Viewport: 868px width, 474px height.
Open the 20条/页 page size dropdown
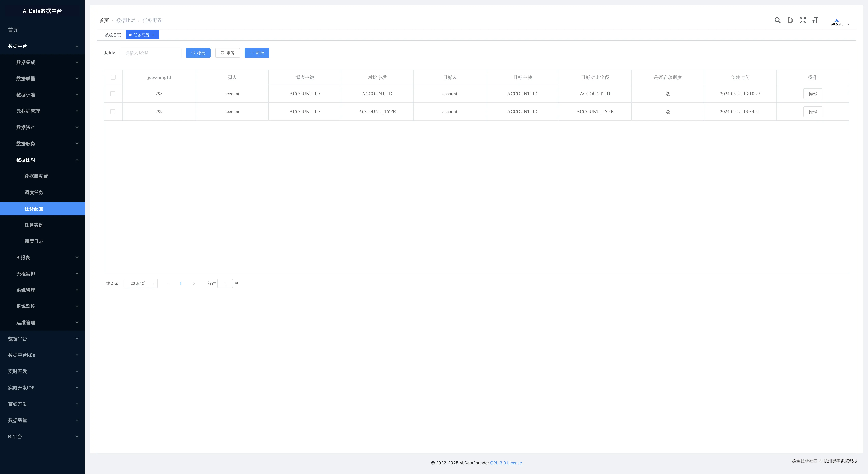pyautogui.click(x=141, y=283)
